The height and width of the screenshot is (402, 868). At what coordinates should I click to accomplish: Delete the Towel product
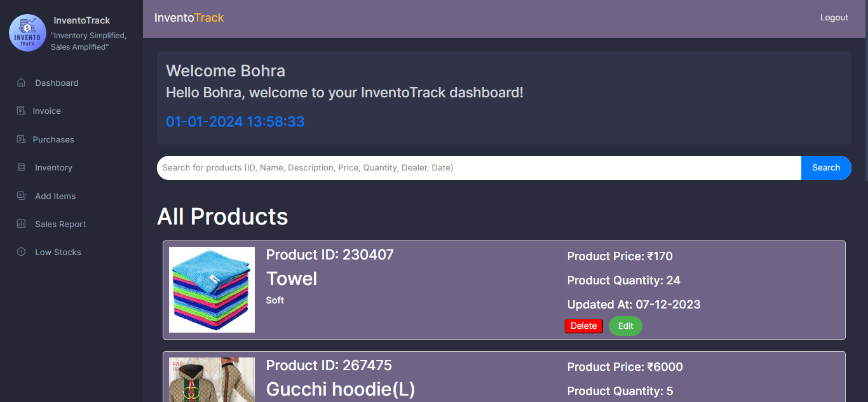(583, 326)
